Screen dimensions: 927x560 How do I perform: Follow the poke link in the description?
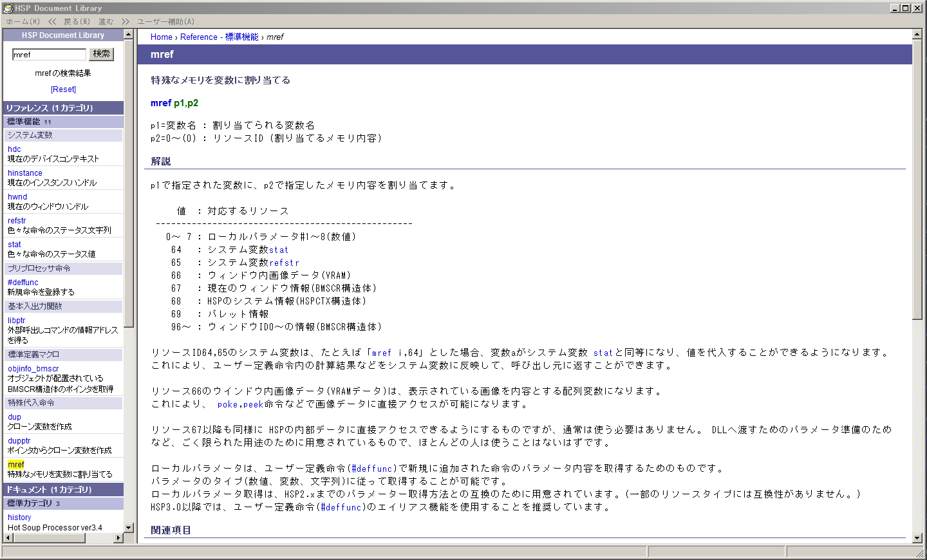click(228, 404)
